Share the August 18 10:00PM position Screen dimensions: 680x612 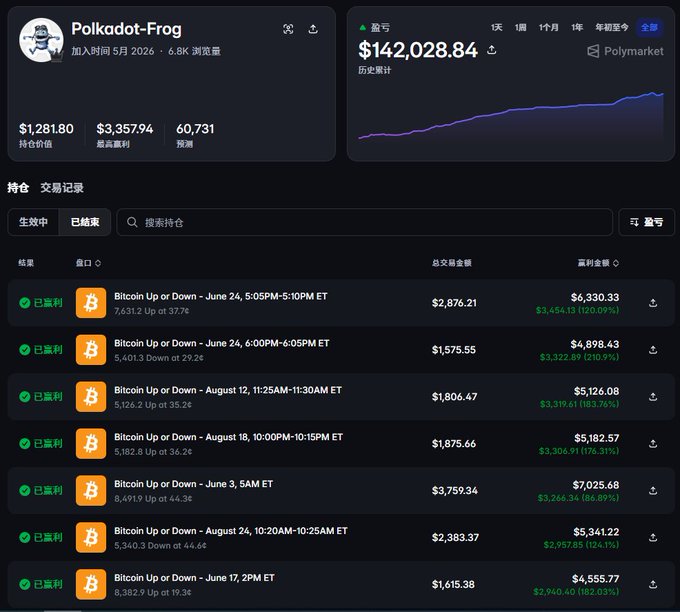pos(653,443)
